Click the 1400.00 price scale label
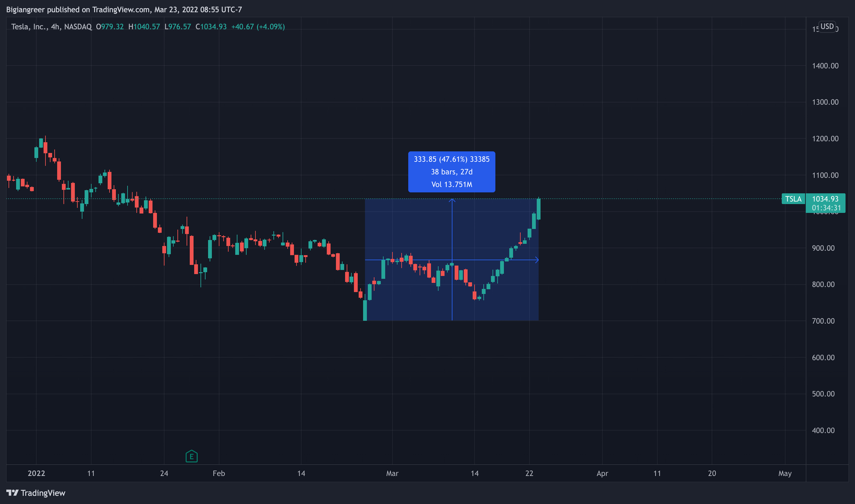Image resolution: width=855 pixels, height=504 pixels. [825, 66]
